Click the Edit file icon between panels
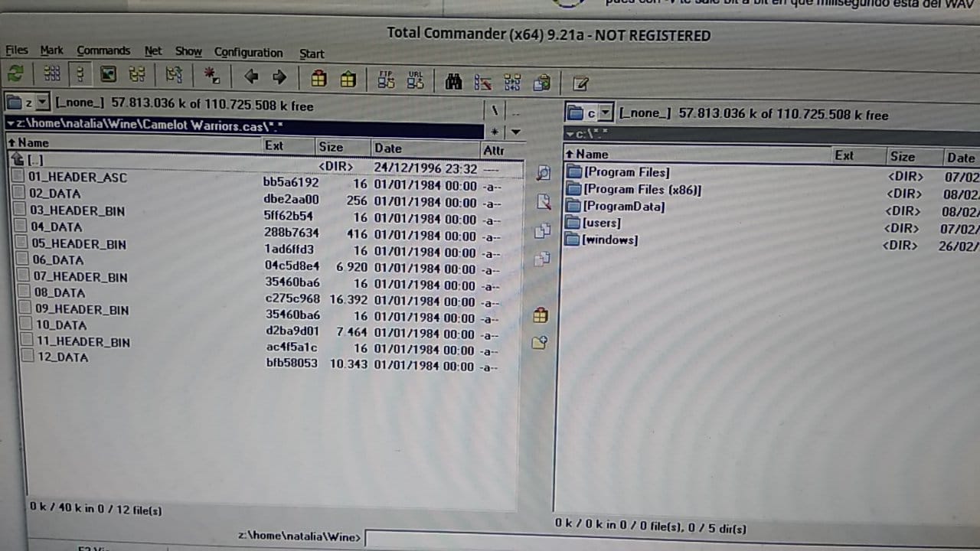Viewport: 980px width, 551px height. point(543,202)
